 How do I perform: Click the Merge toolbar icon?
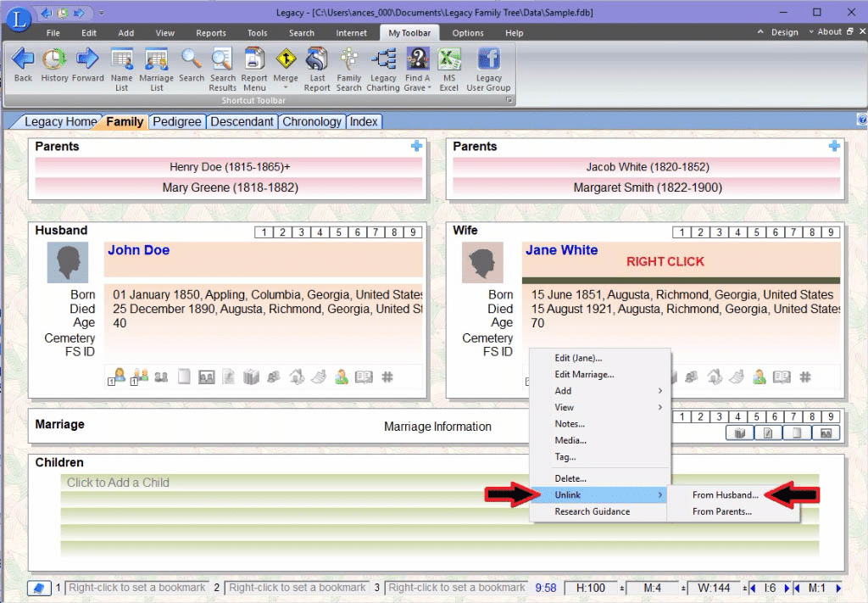coord(286,59)
